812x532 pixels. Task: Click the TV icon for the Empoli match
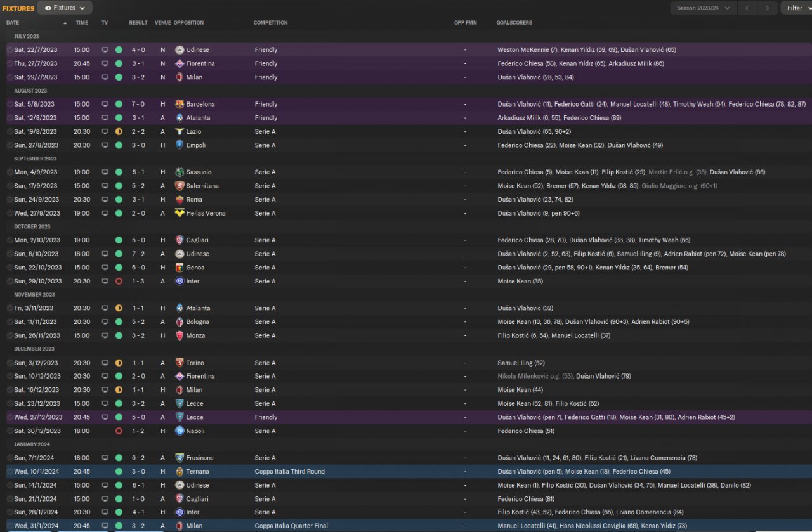point(105,145)
